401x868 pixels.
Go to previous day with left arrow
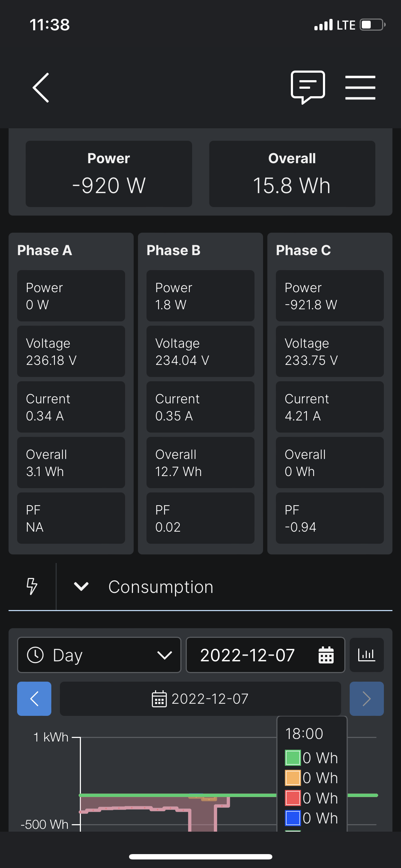pos(34,699)
